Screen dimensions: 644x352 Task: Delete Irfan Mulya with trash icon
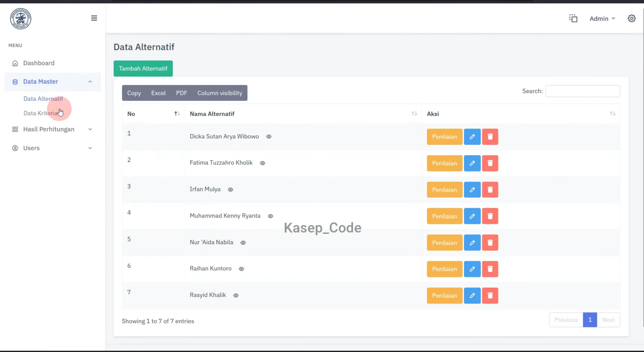click(490, 190)
